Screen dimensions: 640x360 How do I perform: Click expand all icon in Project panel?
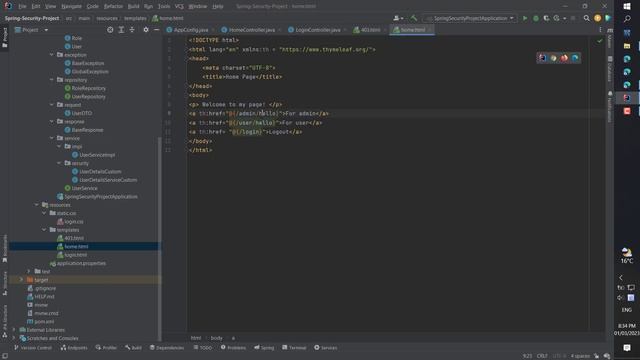(x=121, y=30)
